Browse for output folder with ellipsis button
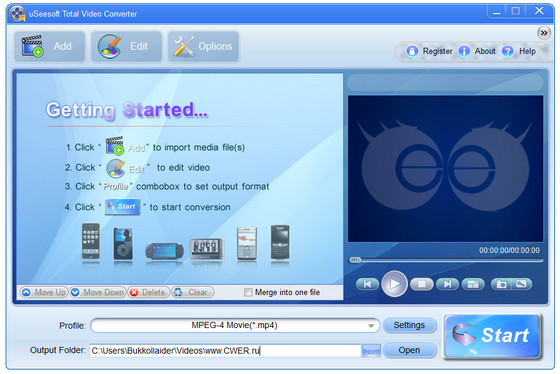Image resolution: width=560 pixels, height=374 pixels. (x=371, y=350)
